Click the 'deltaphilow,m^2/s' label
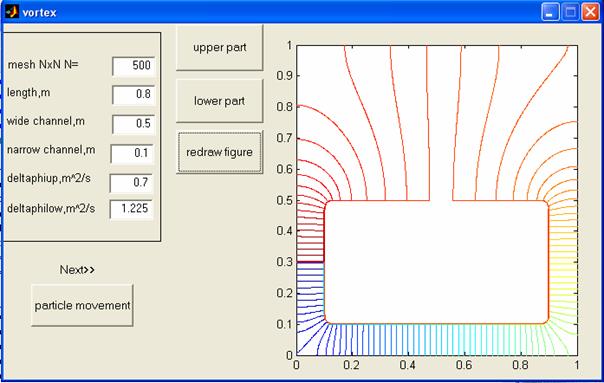604x383 pixels. [51, 208]
